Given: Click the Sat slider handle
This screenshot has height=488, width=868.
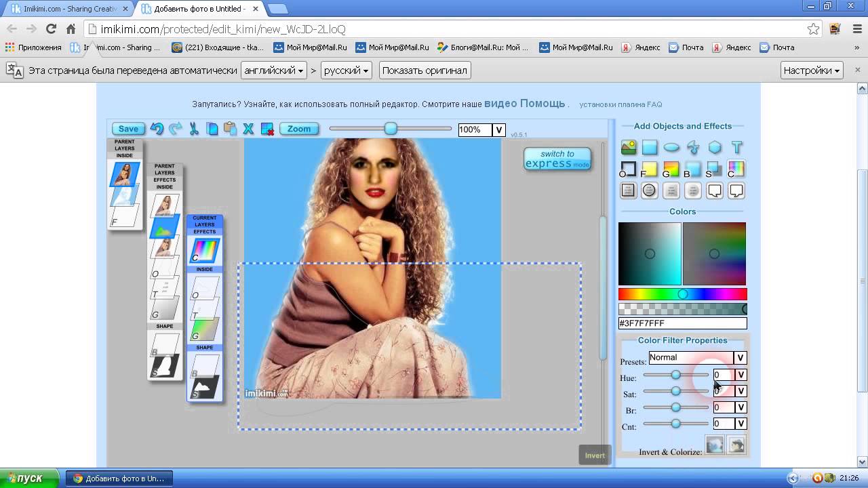Looking at the screenshot, I should [x=675, y=391].
